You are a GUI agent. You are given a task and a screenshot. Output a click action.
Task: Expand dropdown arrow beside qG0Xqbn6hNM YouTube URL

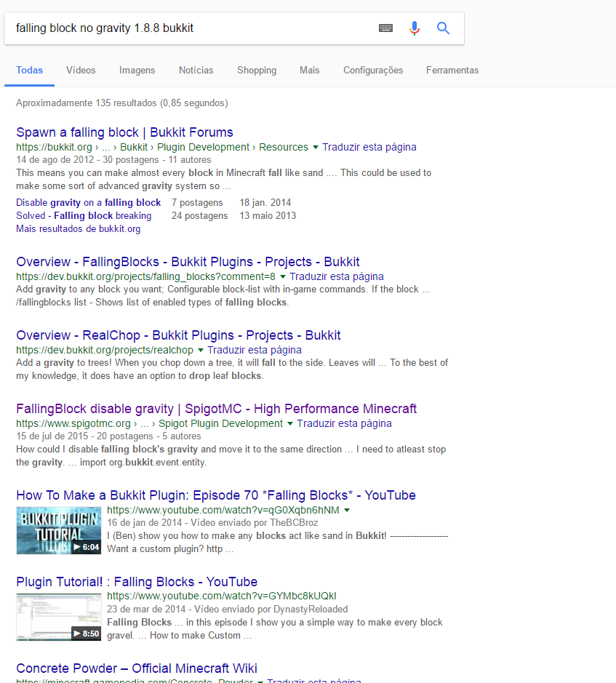[347, 510]
